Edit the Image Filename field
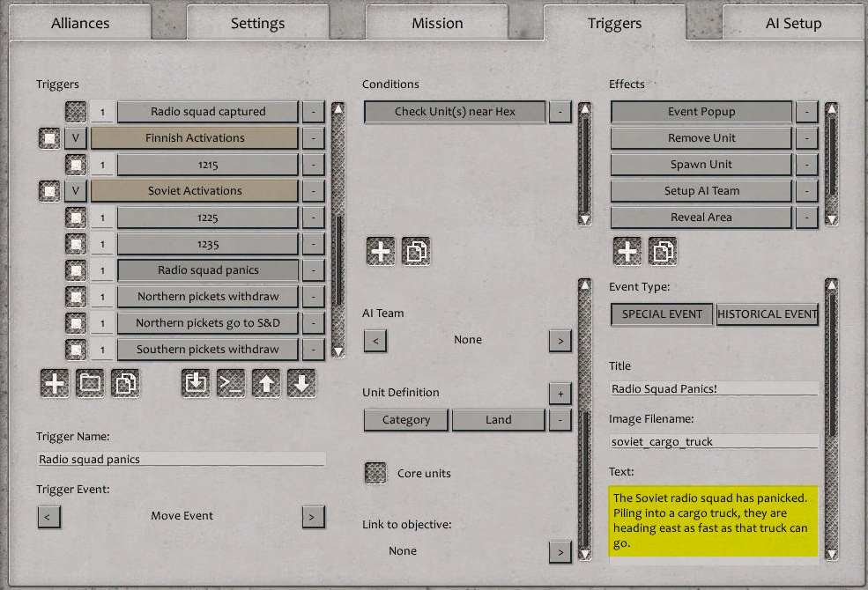868x590 pixels. (714, 441)
